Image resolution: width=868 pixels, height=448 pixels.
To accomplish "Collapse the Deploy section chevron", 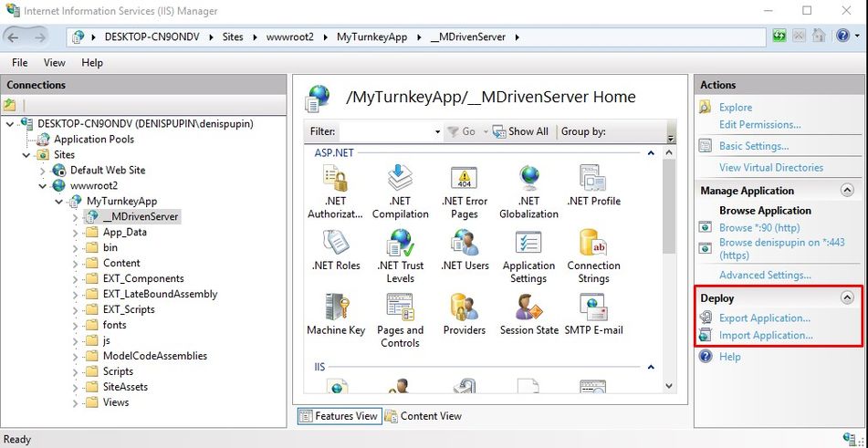I will point(847,297).
